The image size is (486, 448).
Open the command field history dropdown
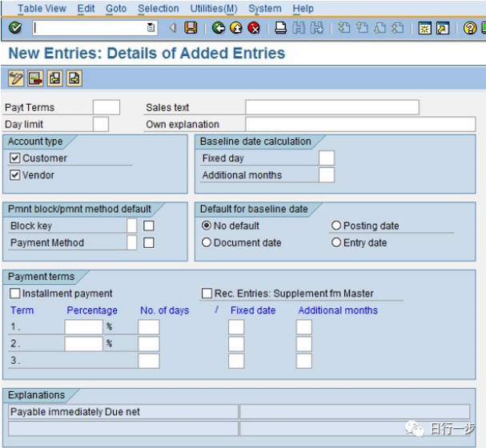coord(151,28)
